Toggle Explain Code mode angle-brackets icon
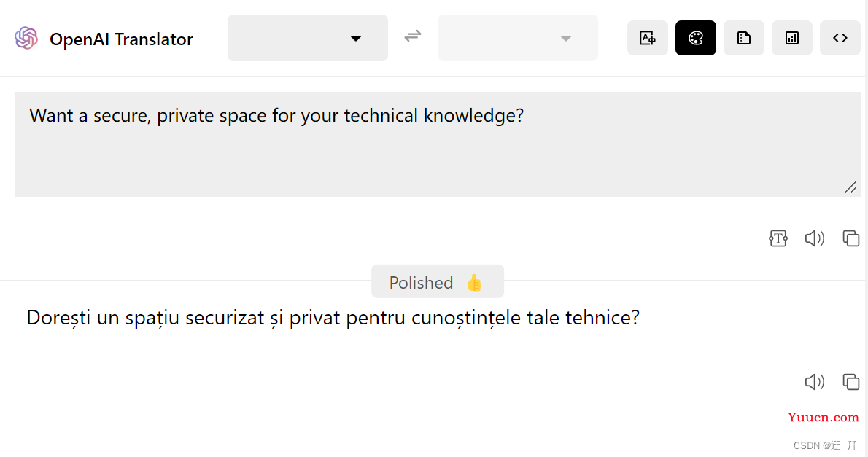 point(840,38)
